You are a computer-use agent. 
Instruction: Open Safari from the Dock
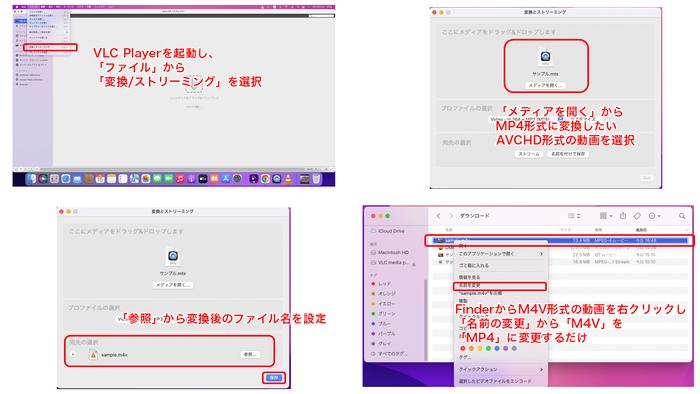click(66, 179)
